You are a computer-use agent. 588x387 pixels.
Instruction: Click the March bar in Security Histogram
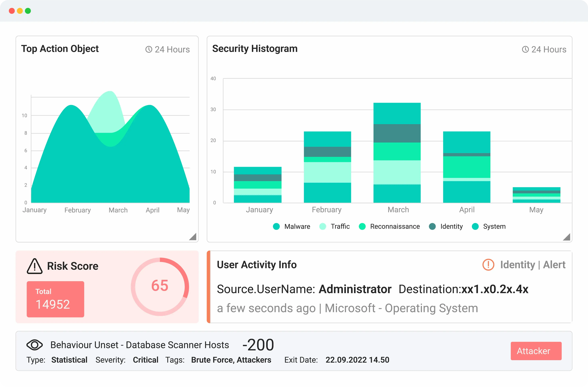tap(397, 153)
